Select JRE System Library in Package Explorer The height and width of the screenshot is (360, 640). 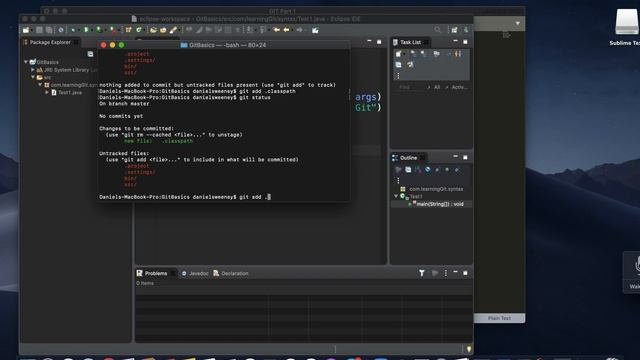click(67, 70)
